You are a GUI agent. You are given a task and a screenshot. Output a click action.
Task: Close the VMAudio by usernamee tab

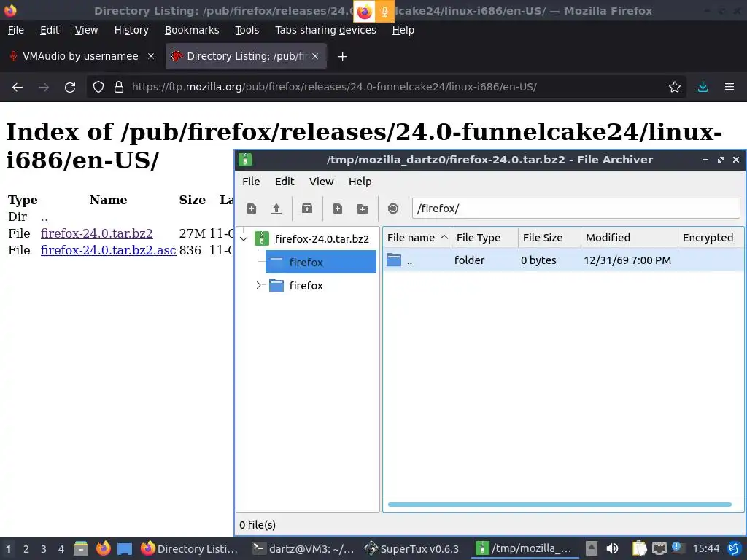(x=151, y=56)
